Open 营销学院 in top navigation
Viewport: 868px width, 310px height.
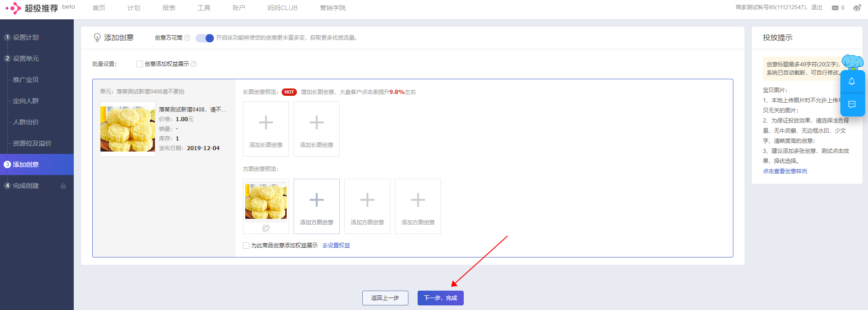pyautogui.click(x=333, y=8)
